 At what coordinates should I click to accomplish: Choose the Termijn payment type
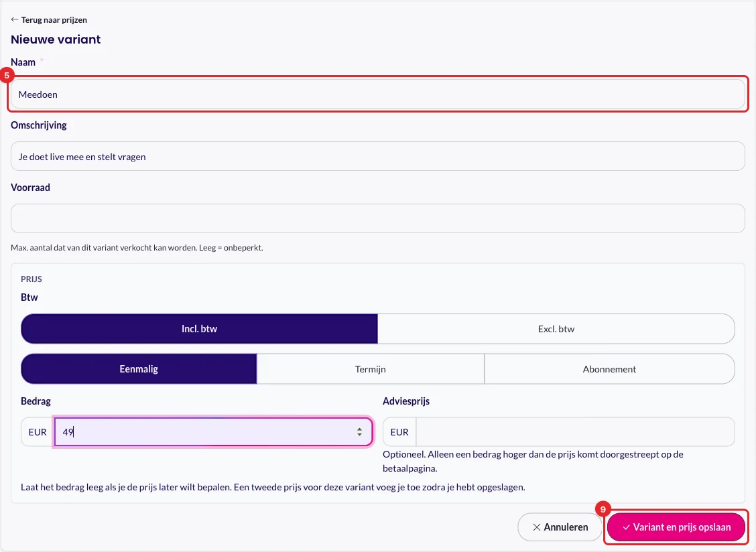[x=370, y=369]
